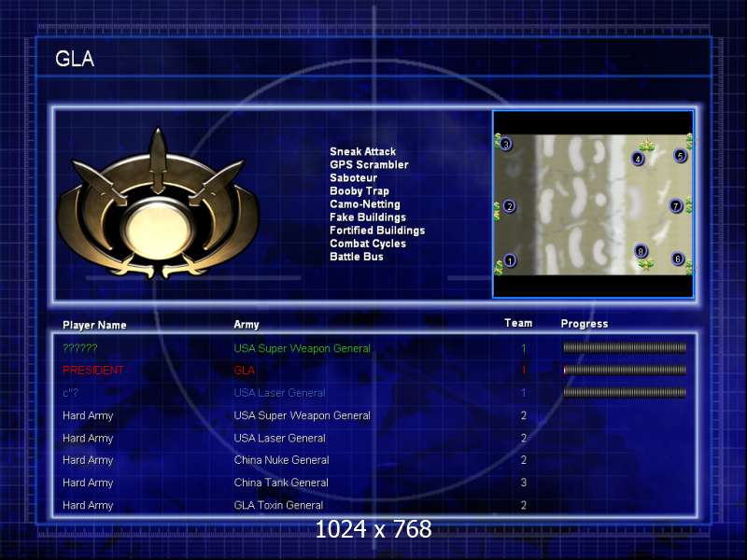The height and width of the screenshot is (560, 747).
Task: Click the white USA Super Weapon General army
Action: pos(302,415)
